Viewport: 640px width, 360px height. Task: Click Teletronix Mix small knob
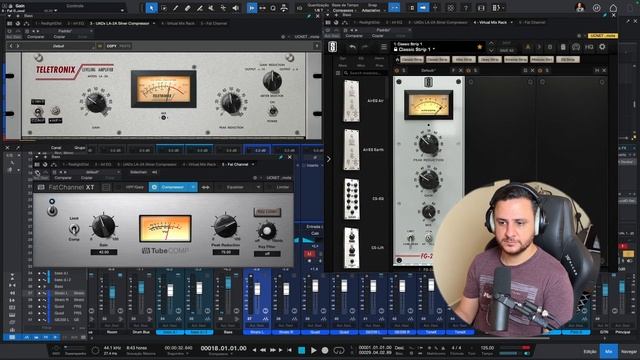coord(164,118)
